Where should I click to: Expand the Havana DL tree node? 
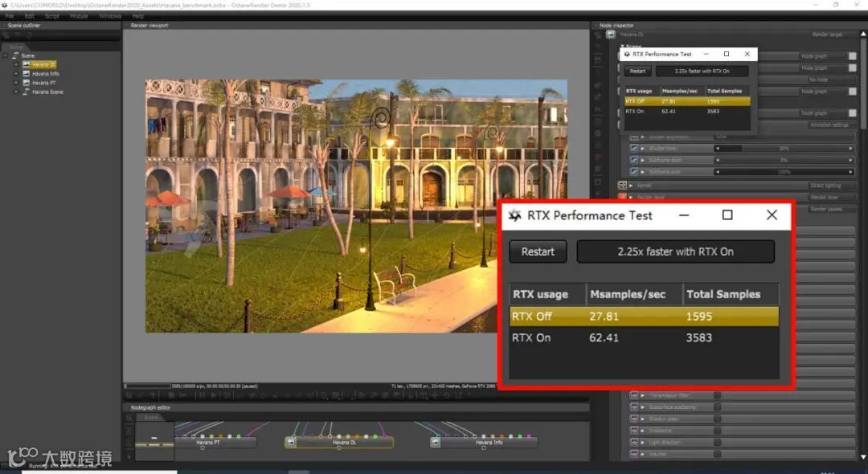tap(16, 65)
